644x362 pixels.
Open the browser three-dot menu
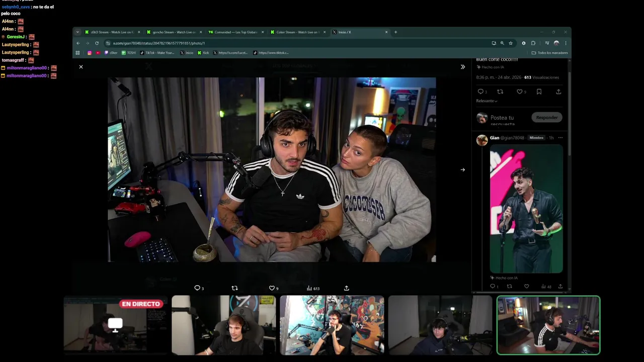click(566, 43)
